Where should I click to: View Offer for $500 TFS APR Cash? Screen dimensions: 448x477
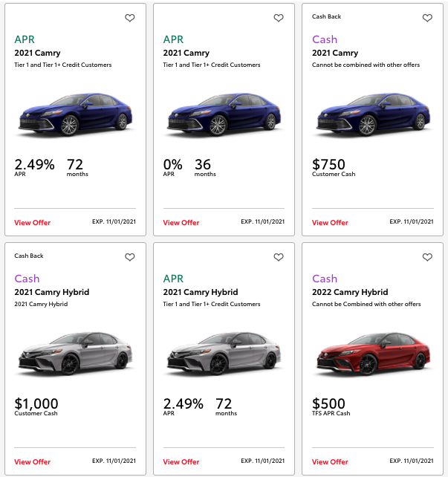pyautogui.click(x=330, y=461)
